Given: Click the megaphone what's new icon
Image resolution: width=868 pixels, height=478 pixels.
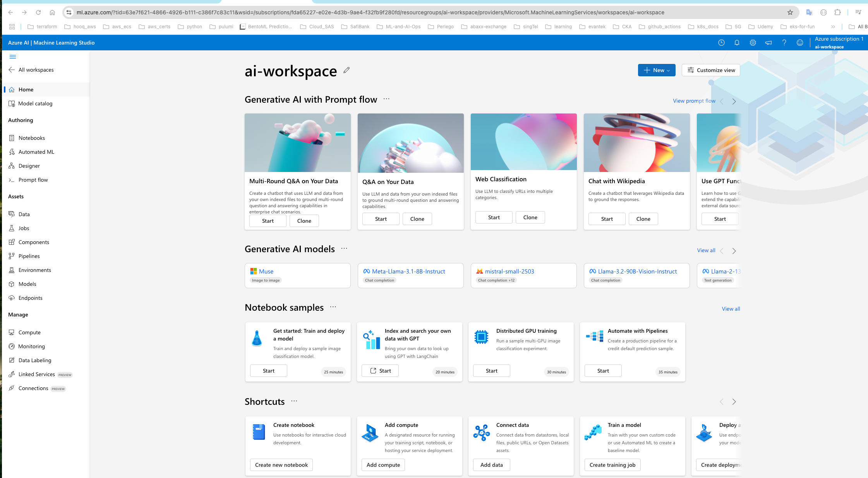Looking at the screenshot, I should point(769,43).
